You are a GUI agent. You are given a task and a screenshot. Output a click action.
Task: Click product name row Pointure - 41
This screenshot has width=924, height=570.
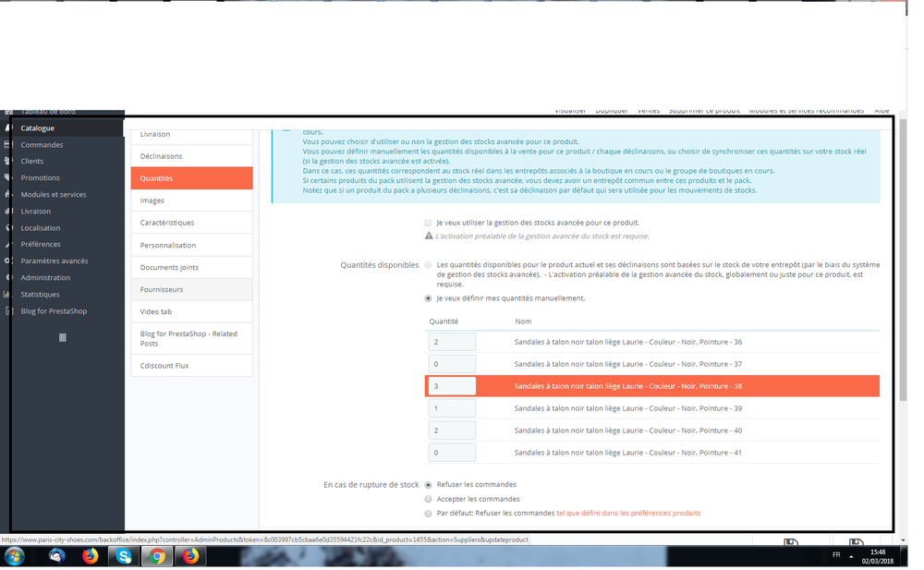point(628,453)
